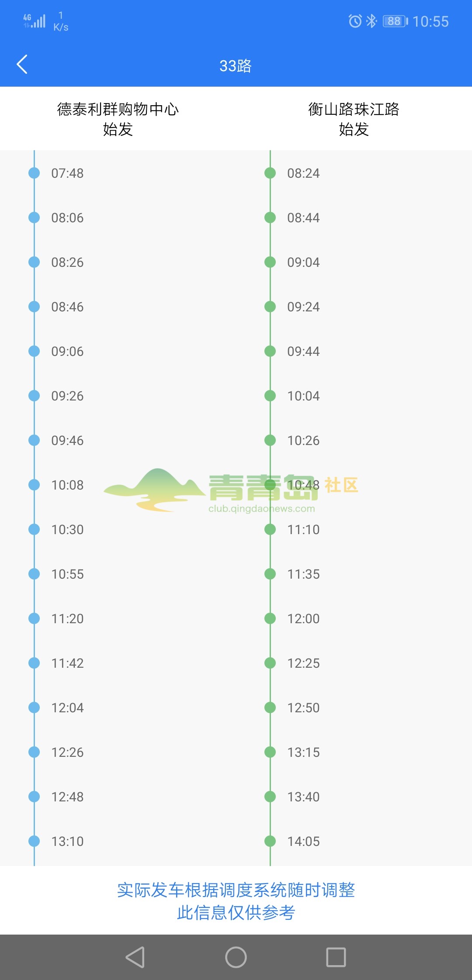472x980 pixels.
Task: Tap the 4G signal strength icon
Action: click(x=35, y=21)
